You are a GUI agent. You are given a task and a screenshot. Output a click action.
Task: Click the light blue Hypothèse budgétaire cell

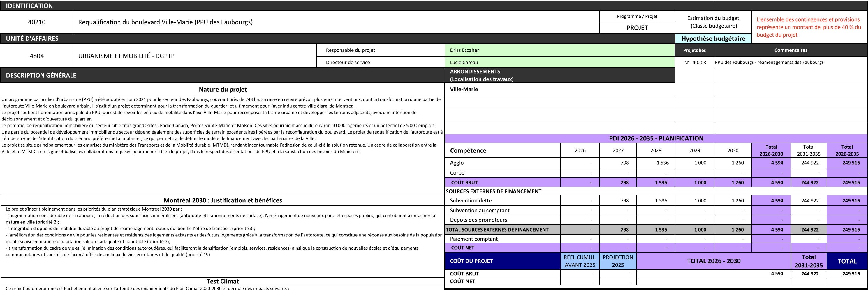[x=713, y=39]
